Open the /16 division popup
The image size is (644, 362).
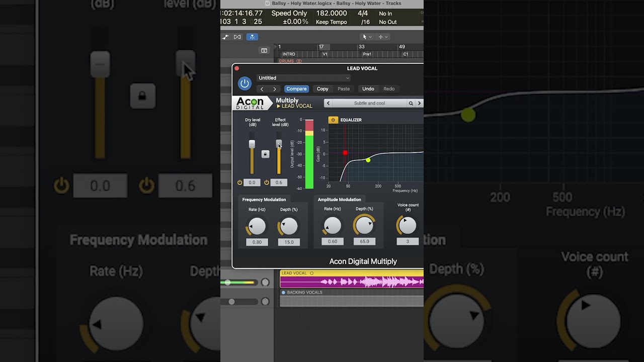(365, 22)
